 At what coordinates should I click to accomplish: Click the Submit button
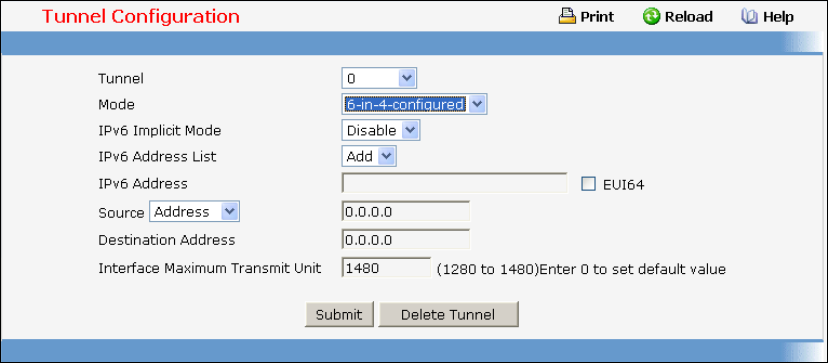click(x=339, y=315)
